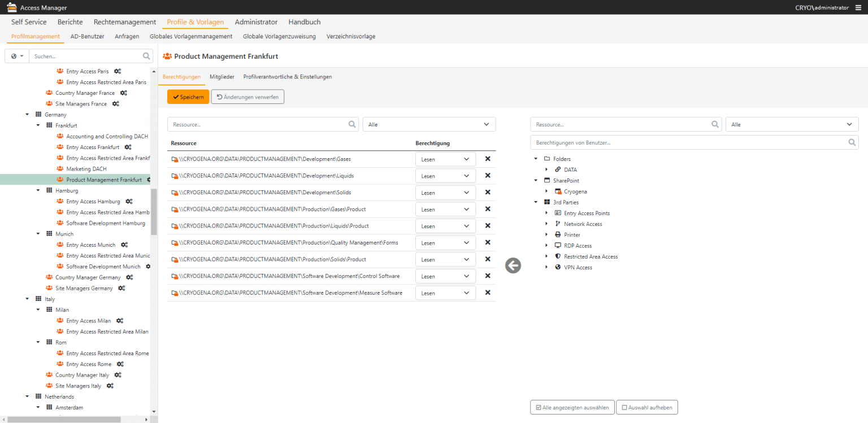Image resolution: width=868 pixels, height=423 pixels.
Task: Expand the DATA folder node
Action: click(x=546, y=169)
